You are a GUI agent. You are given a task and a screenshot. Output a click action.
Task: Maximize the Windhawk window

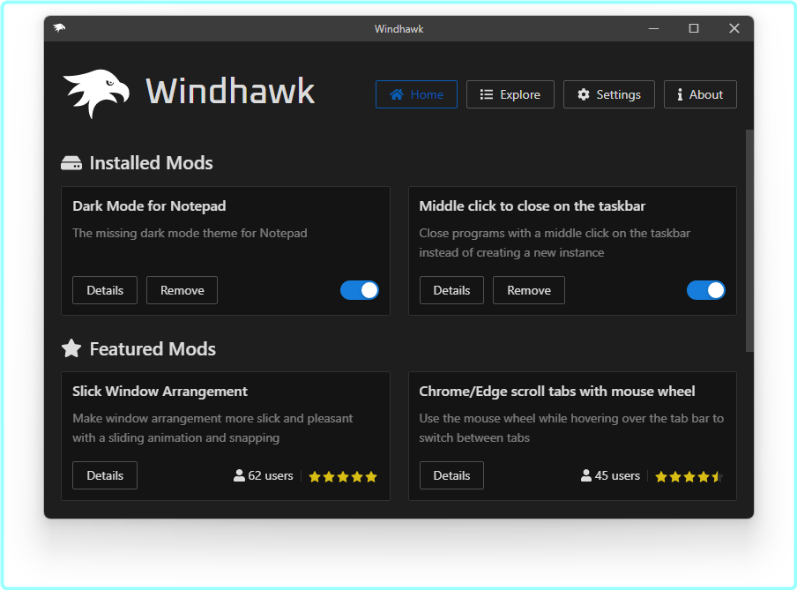[693, 29]
